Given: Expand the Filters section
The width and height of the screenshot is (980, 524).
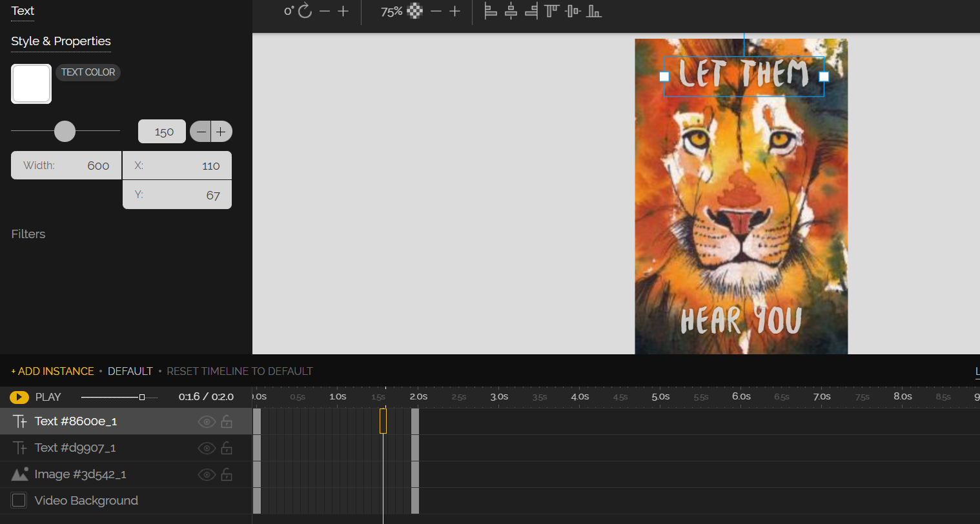Looking at the screenshot, I should click(x=28, y=234).
